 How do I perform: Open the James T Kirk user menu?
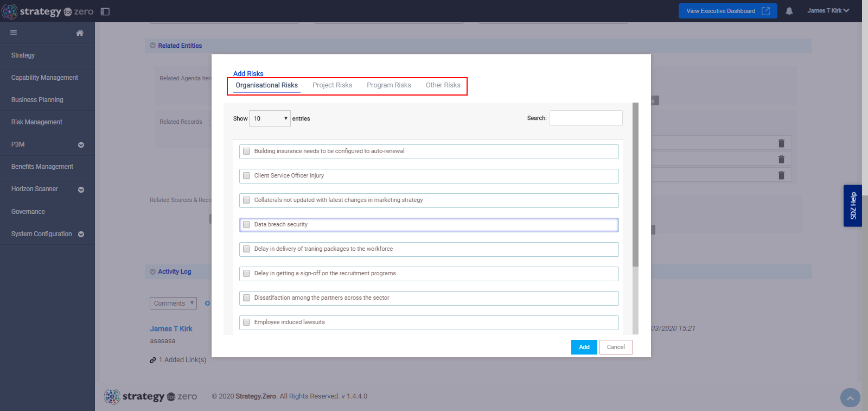[828, 11]
